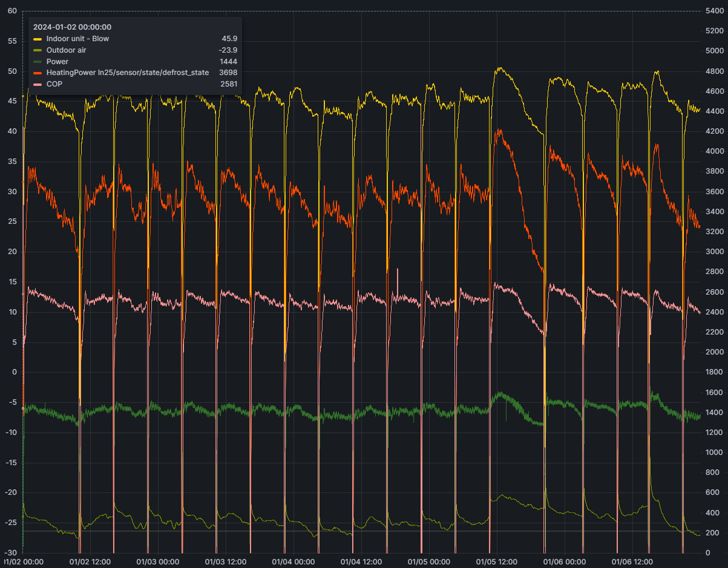Select the Outdoor air series label
Viewport: 728px width, 568px height.
tap(66, 50)
